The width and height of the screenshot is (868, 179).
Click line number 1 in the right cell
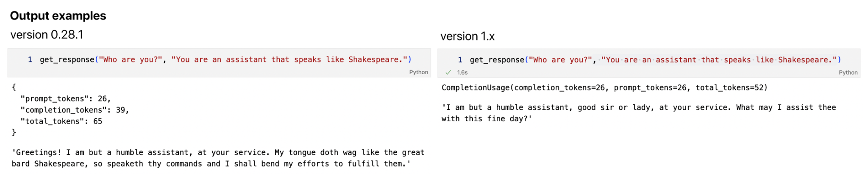460,60
